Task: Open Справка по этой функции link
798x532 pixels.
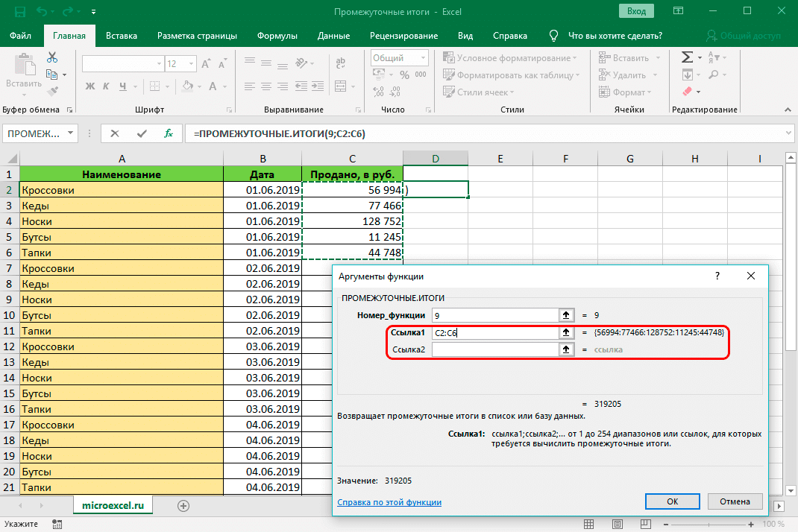Action: pos(389,502)
